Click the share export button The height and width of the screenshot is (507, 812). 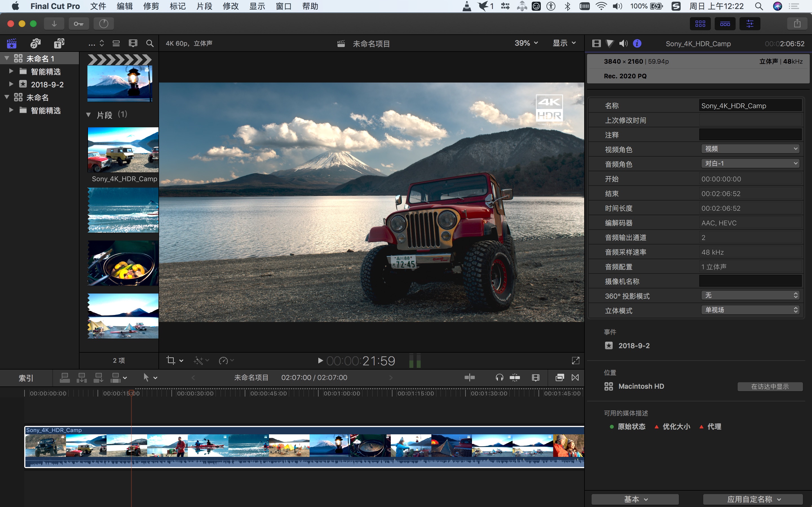[797, 23]
